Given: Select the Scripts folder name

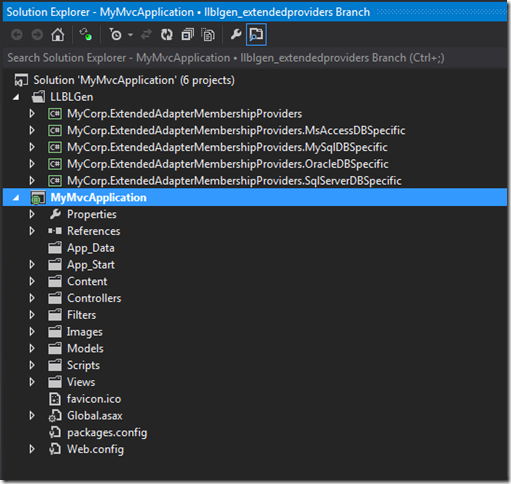Looking at the screenshot, I should pyautogui.click(x=83, y=366).
